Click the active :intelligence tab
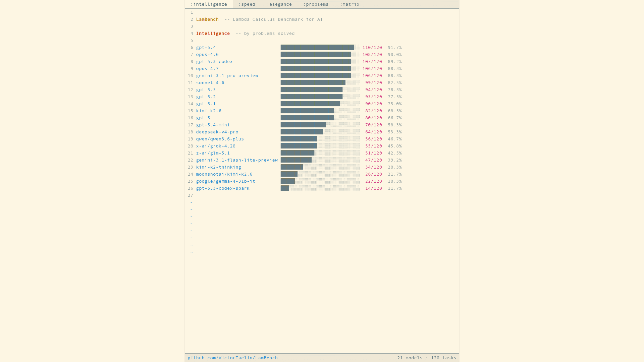Viewport: 644px width, 362px height. click(x=209, y=4)
